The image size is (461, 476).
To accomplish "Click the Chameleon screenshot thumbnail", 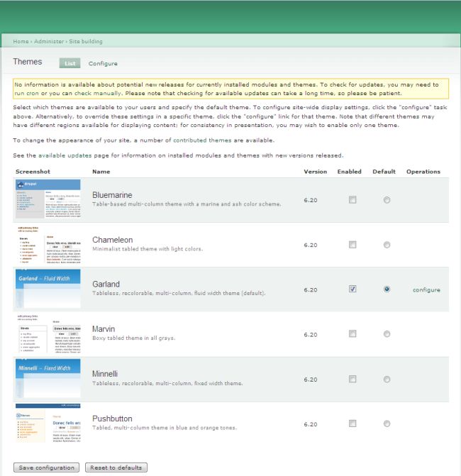I will pyautogui.click(x=48, y=245).
